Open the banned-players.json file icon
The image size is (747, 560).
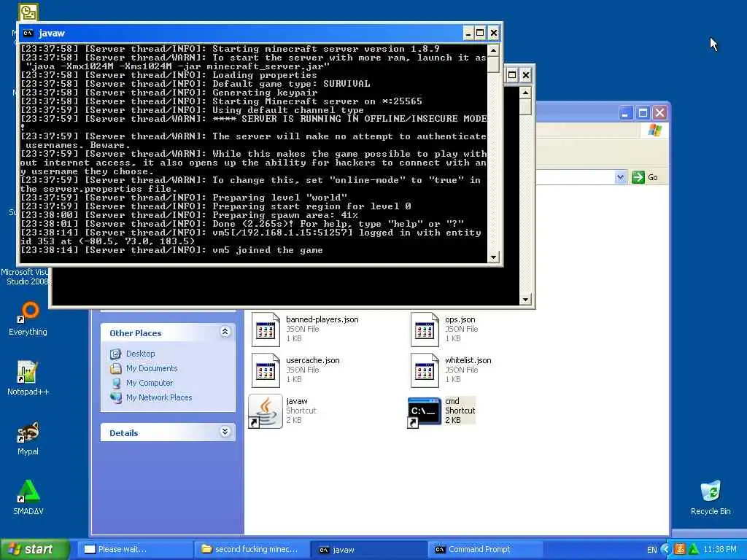point(266,329)
